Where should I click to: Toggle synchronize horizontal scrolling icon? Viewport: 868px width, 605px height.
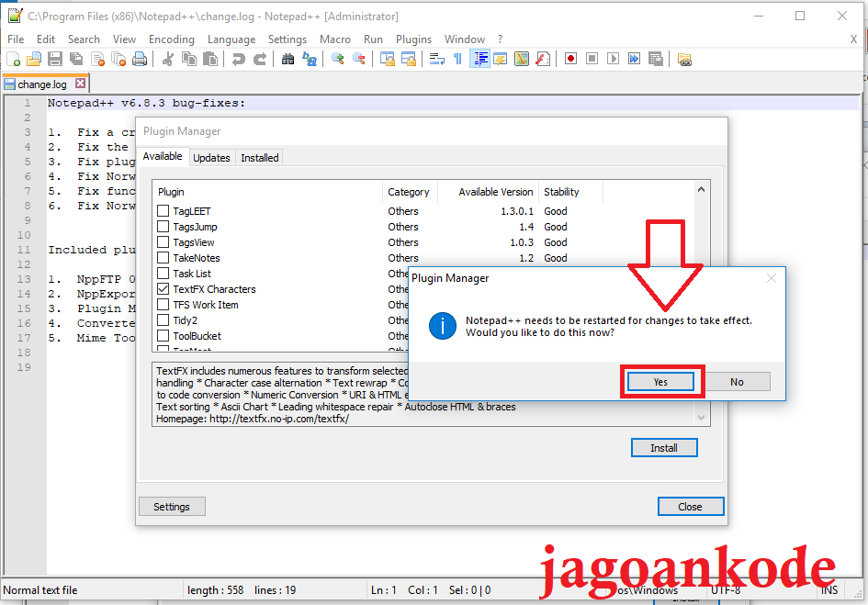pos(409,59)
